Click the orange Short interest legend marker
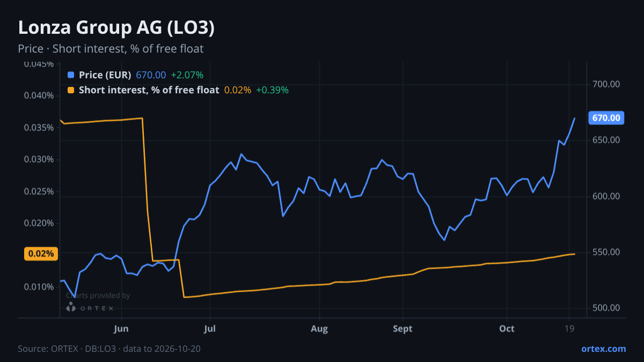 click(x=71, y=90)
